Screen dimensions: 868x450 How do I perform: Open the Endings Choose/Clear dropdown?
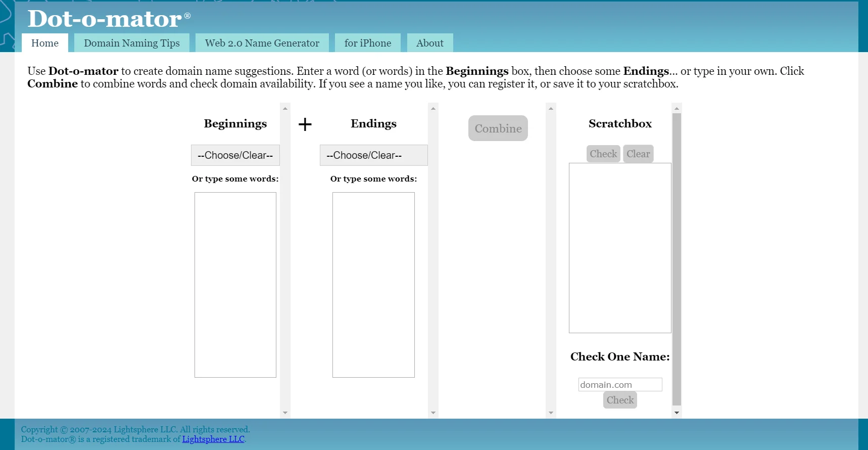pos(373,155)
